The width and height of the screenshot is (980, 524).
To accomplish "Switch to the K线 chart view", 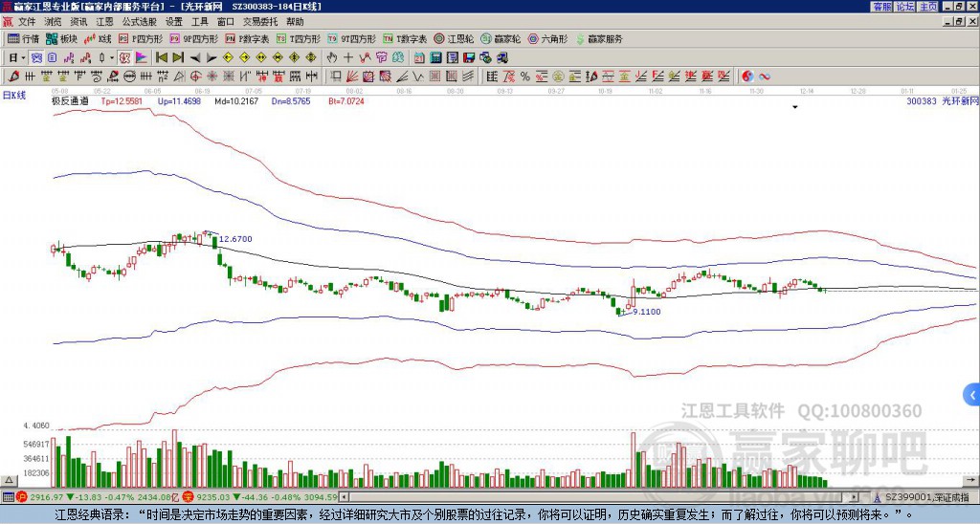I will (x=98, y=38).
